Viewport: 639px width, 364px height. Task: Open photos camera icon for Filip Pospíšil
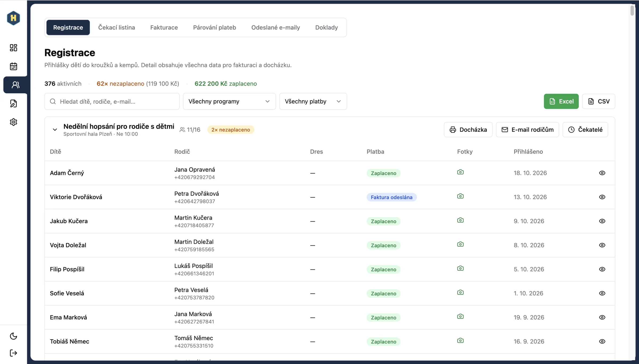[460, 268]
